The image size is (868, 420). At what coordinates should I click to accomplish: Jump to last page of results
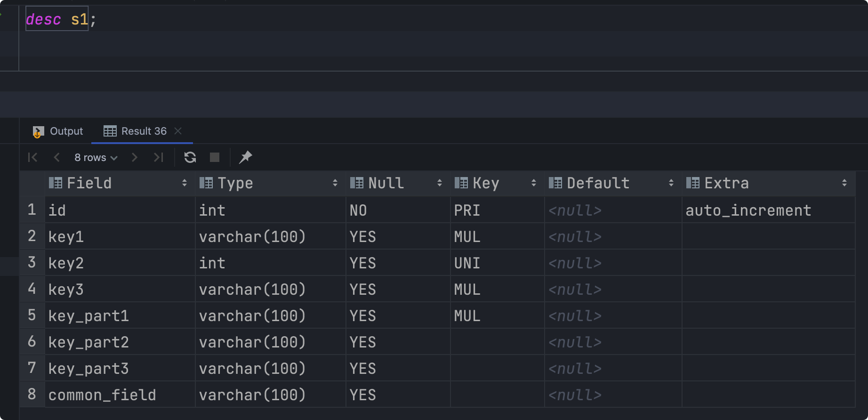(159, 157)
